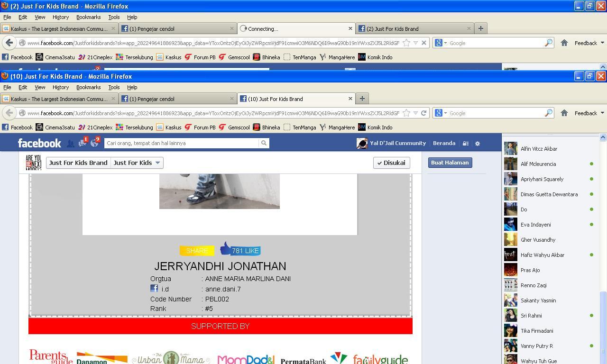Toggle the Disukai liked button

(x=391, y=163)
